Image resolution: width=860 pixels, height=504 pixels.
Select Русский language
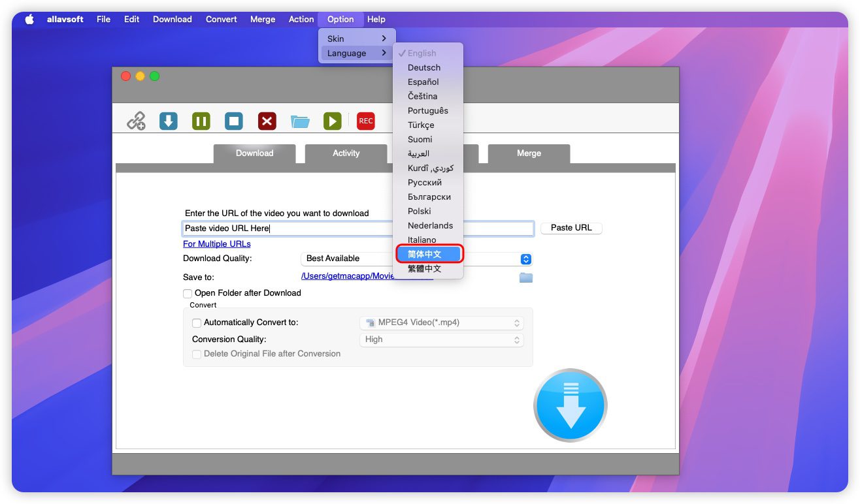tap(429, 183)
